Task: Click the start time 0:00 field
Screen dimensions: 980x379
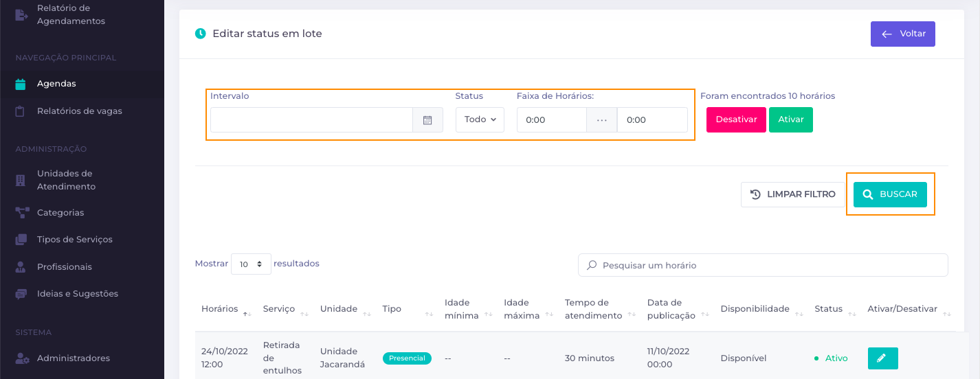Action: 552,120
